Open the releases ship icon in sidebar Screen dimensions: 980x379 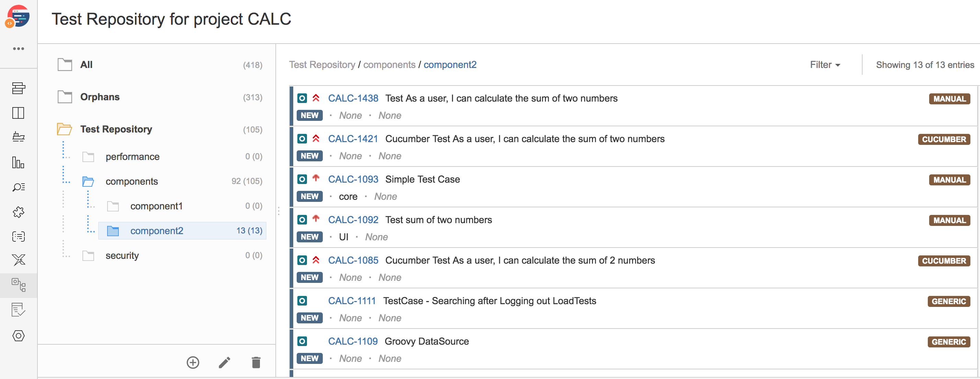(18, 137)
